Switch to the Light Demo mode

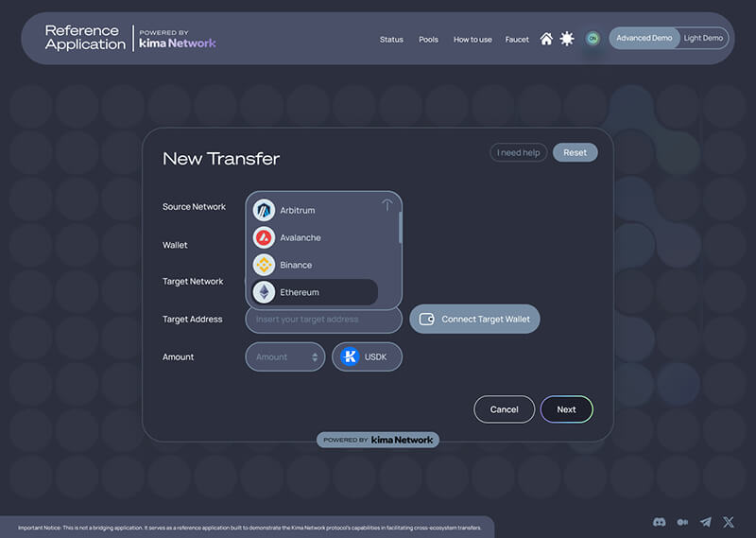[703, 38]
